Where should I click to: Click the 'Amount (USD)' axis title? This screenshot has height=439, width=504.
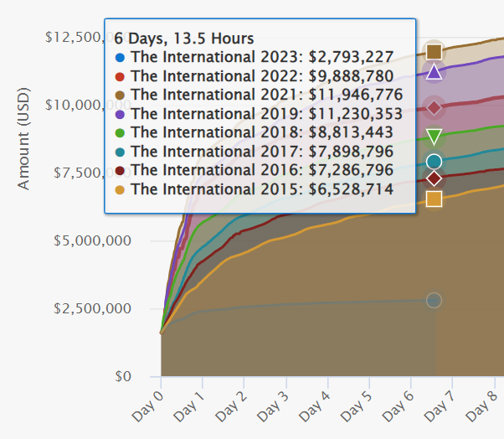(x=23, y=138)
